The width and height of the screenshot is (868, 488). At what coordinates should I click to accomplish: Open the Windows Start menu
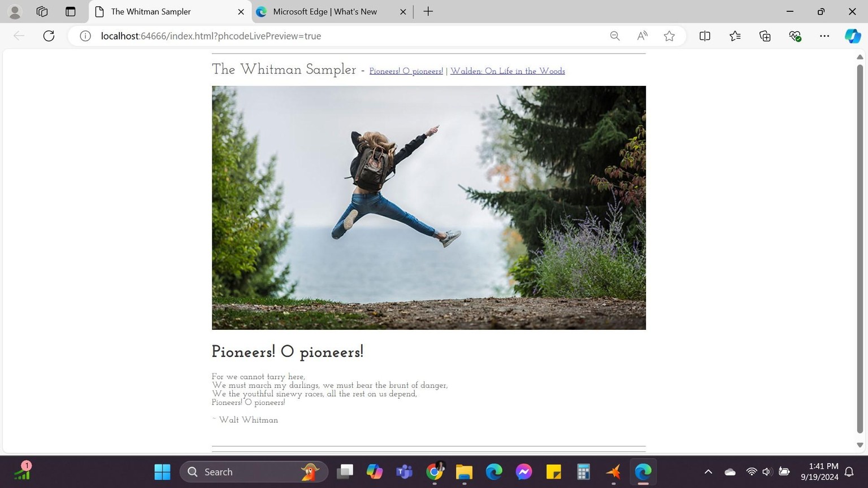pyautogui.click(x=162, y=472)
